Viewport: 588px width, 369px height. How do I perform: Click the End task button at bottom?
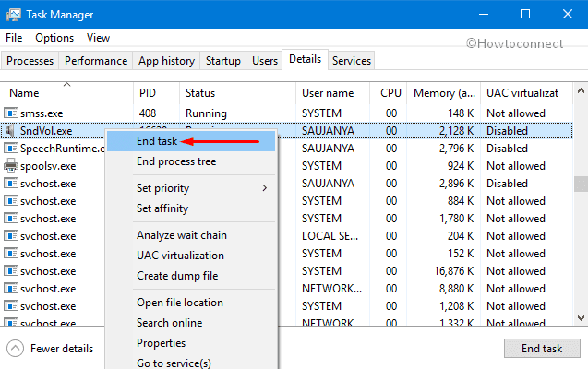(x=542, y=349)
